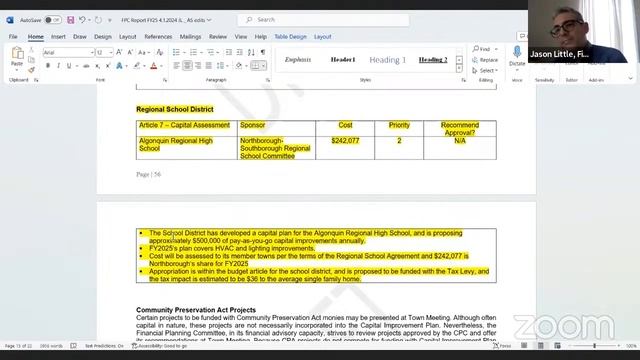Image resolution: width=640 pixels, height=360 pixels.
Task: Click the Focus mode icon in status bar
Action: tap(502, 346)
